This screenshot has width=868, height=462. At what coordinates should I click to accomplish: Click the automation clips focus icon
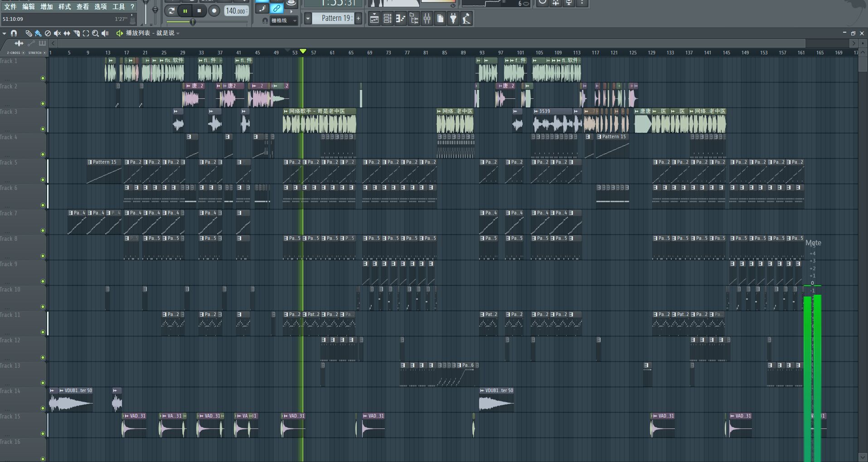(x=31, y=43)
